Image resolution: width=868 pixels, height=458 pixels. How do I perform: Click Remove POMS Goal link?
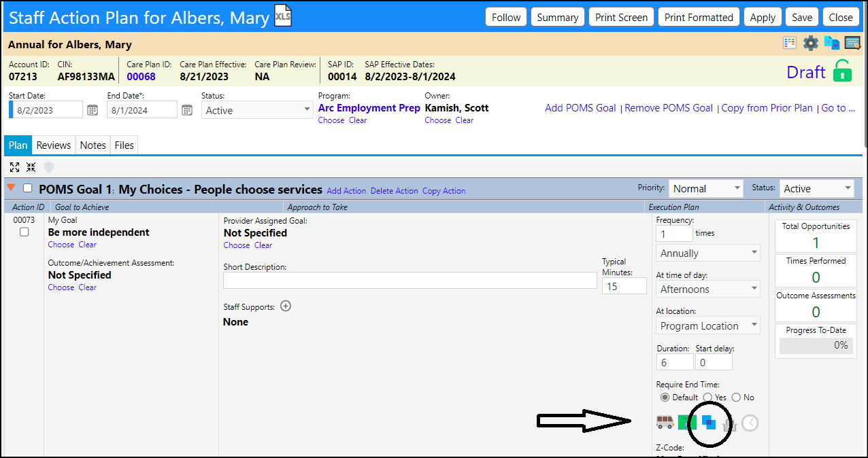pos(669,108)
